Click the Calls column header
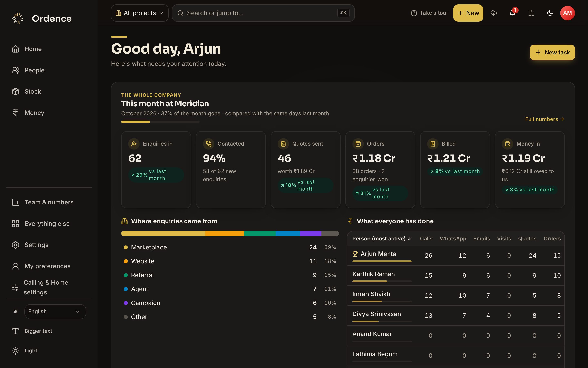This screenshot has height=368, width=588. click(x=426, y=239)
